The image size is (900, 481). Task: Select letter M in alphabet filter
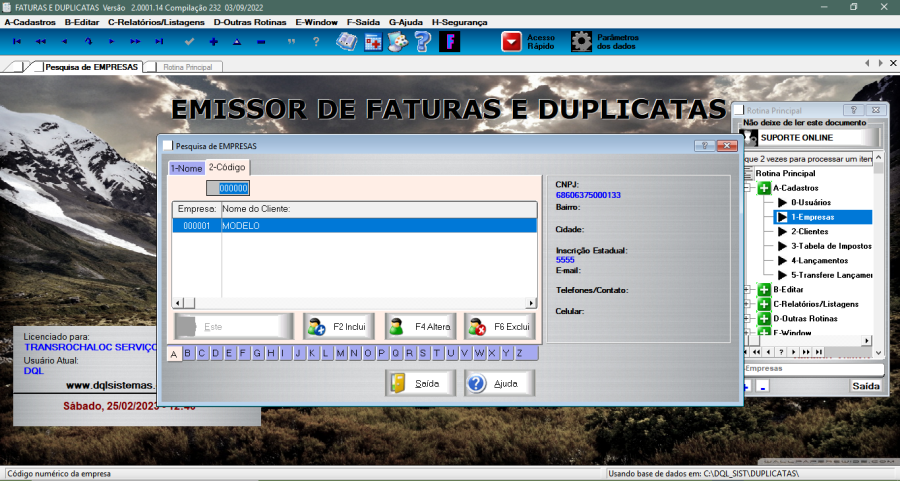pos(341,353)
